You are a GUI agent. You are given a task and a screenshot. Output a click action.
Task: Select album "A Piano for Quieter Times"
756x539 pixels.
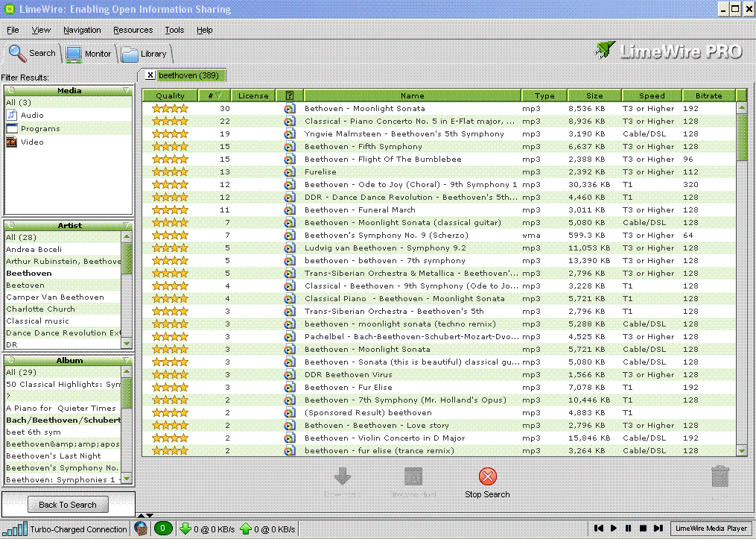pyautogui.click(x=61, y=409)
